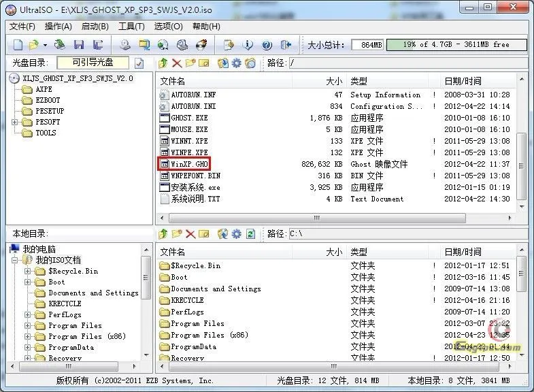Click the Rename icon in disc pane toolbar

tap(204, 63)
